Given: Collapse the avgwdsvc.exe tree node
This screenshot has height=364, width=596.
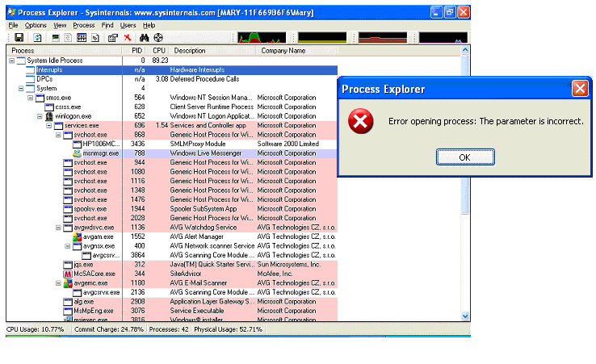Looking at the screenshot, I should [58, 228].
